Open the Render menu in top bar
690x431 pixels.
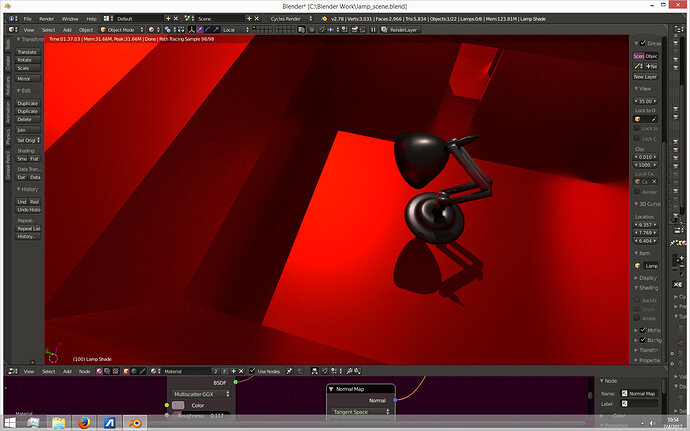tap(49, 18)
